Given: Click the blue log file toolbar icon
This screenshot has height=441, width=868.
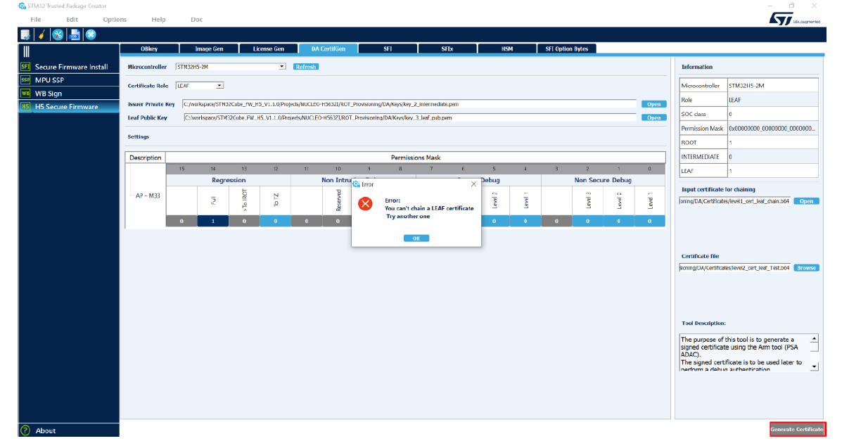Looking at the screenshot, I should point(75,34).
